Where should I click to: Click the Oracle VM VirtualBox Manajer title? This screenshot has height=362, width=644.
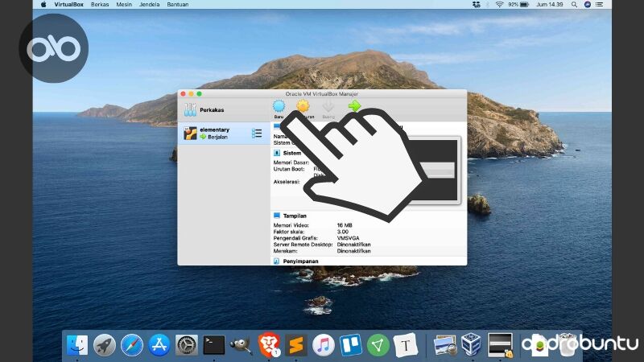tap(322, 93)
